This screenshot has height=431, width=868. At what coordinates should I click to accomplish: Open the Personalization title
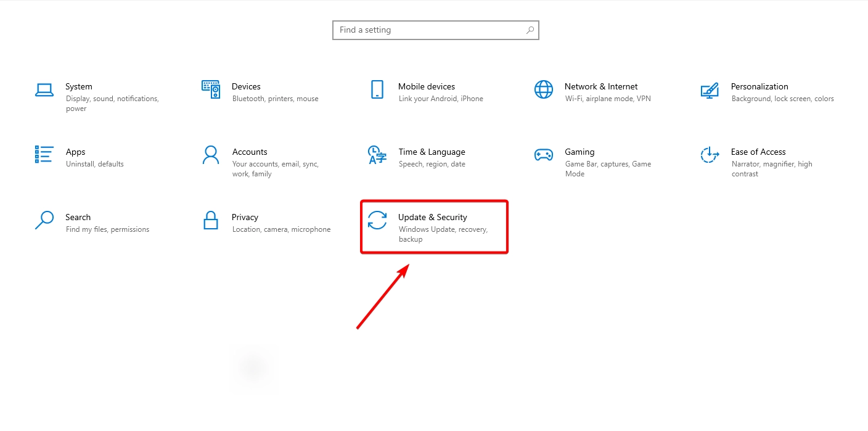[759, 87]
